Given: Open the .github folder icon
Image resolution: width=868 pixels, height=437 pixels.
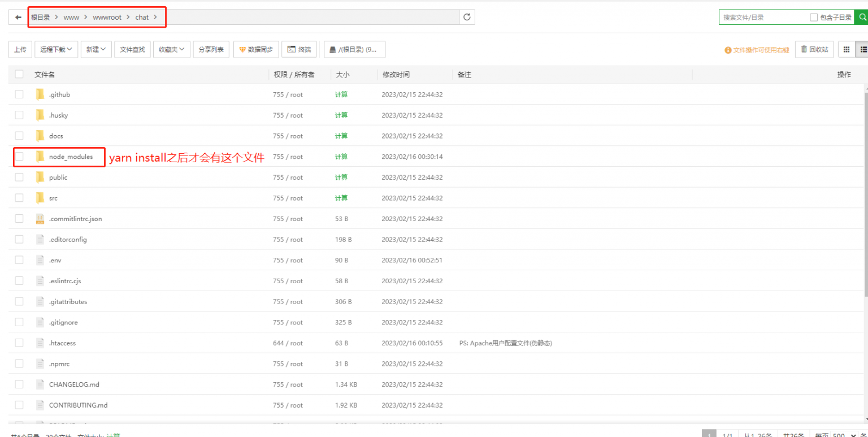Looking at the screenshot, I should click(40, 94).
